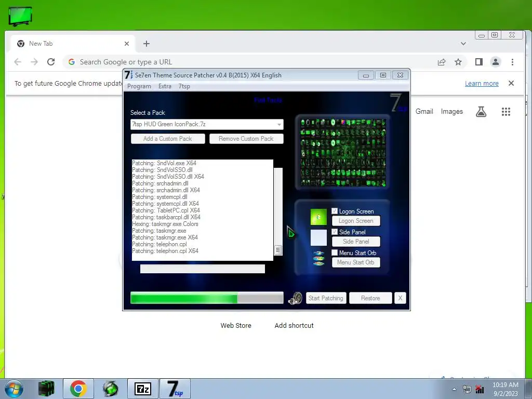Toggle the Logon Screen checkbox
The image size is (532, 399).
(335, 211)
